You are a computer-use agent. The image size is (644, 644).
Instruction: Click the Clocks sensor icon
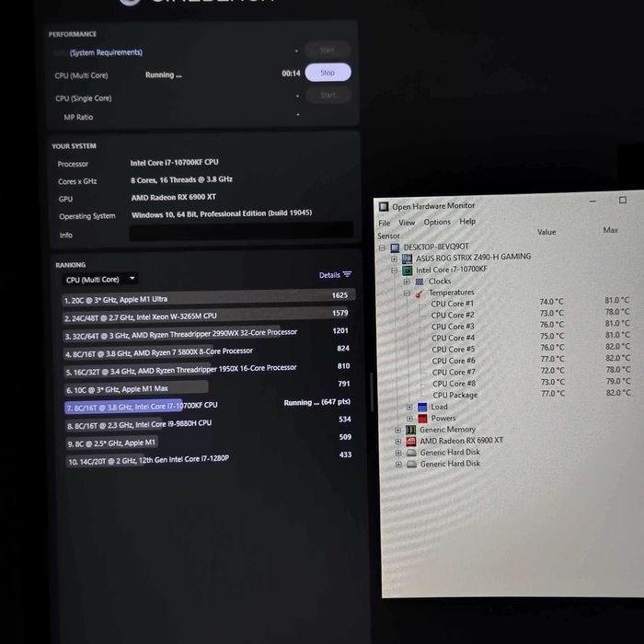(x=420, y=282)
